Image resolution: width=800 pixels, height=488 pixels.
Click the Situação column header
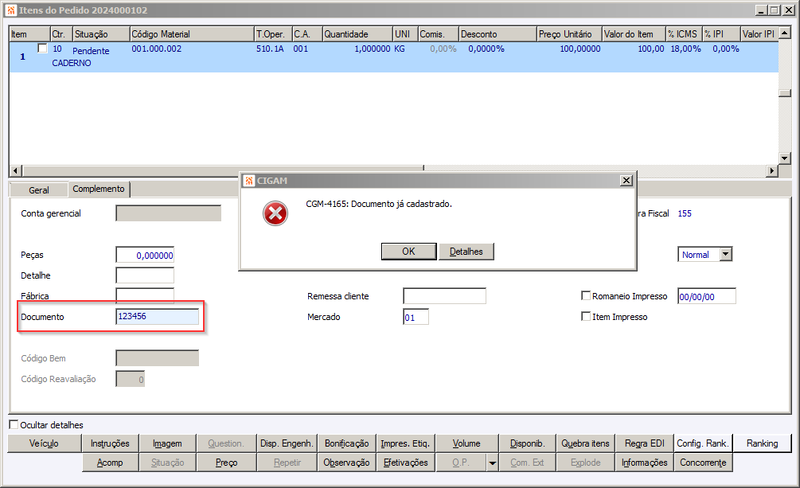coord(101,34)
